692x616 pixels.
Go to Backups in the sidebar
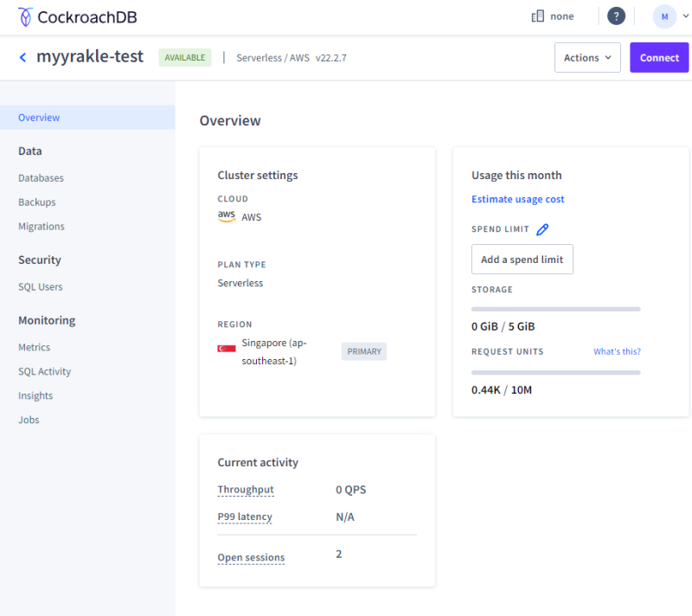(x=36, y=202)
